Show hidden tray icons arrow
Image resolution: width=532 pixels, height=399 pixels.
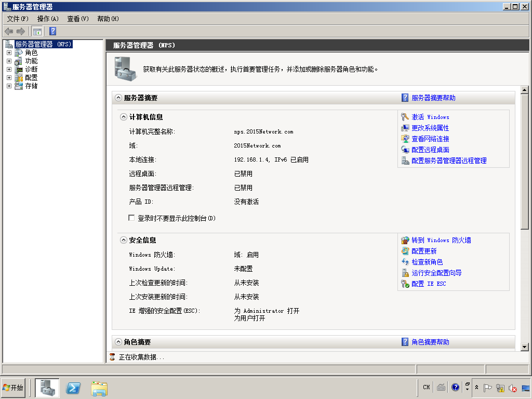(477, 387)
